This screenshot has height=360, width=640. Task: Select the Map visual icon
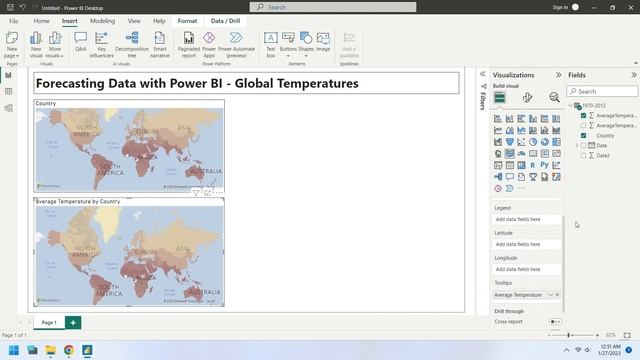(498, 153)
